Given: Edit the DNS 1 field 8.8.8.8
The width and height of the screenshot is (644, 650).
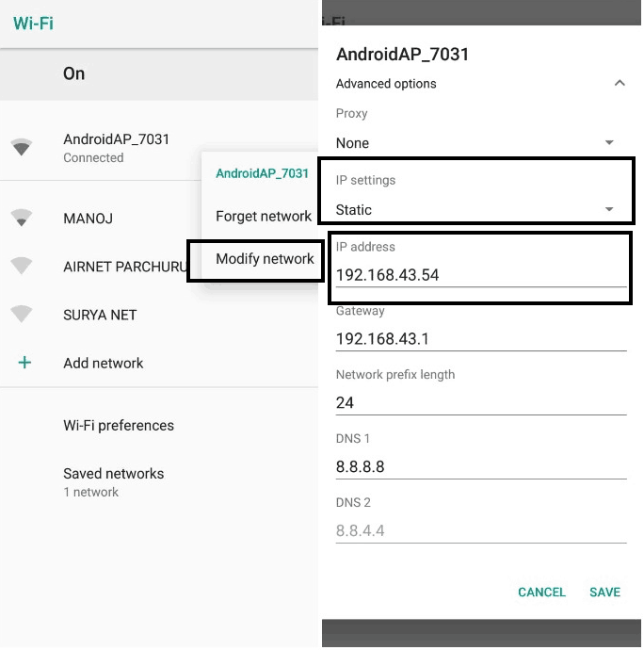Looking at the screenshot, I should pyautogui.click(x=481, y=466).
